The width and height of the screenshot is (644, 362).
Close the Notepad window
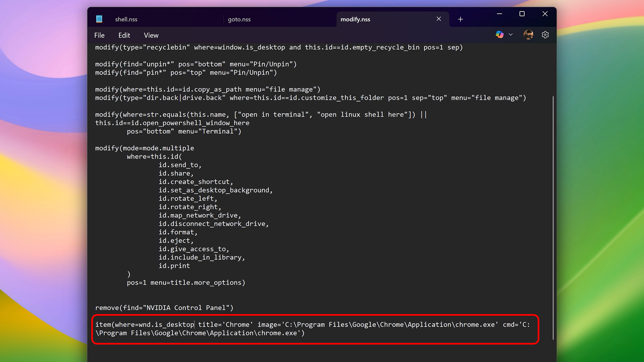click(x=545, y=14)
